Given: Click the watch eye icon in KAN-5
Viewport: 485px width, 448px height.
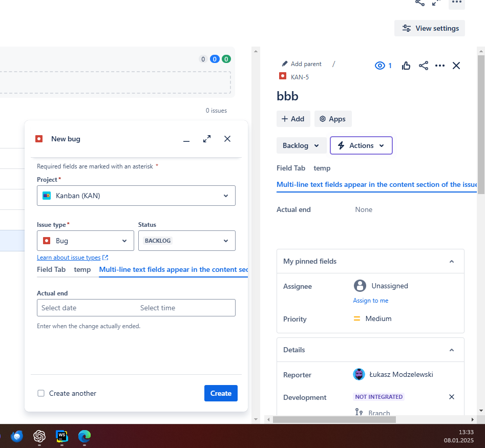Looking at the screenshot, I should click(x=380, y=66).
